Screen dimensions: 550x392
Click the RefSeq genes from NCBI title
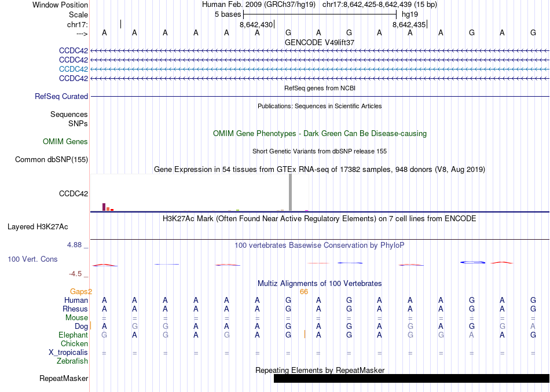[320, 88]
